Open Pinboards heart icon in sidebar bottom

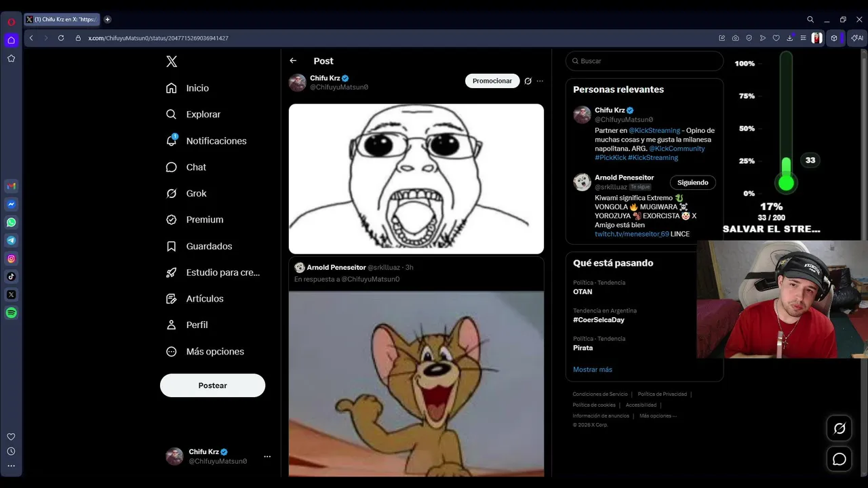click(11, 436)
